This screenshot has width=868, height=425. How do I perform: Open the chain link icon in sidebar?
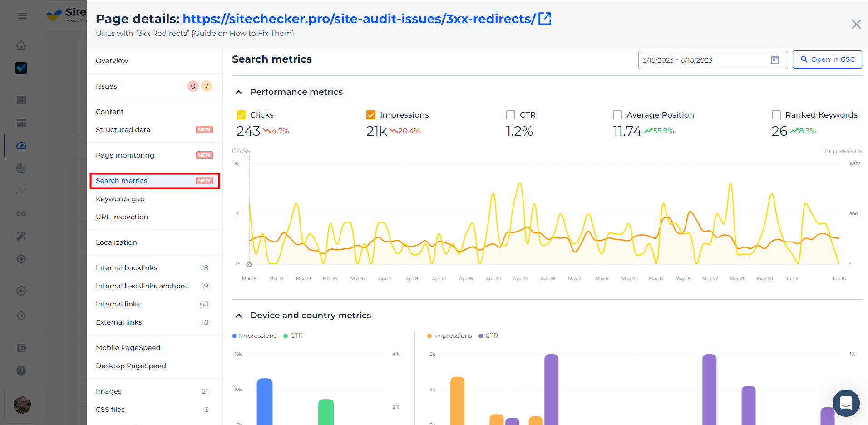[x=21, y=213]
